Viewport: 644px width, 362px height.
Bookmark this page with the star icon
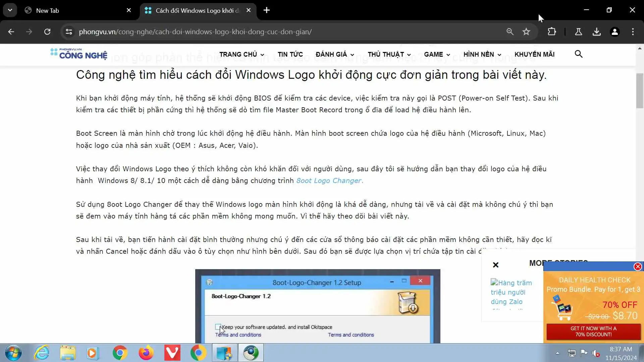[526, 32]
